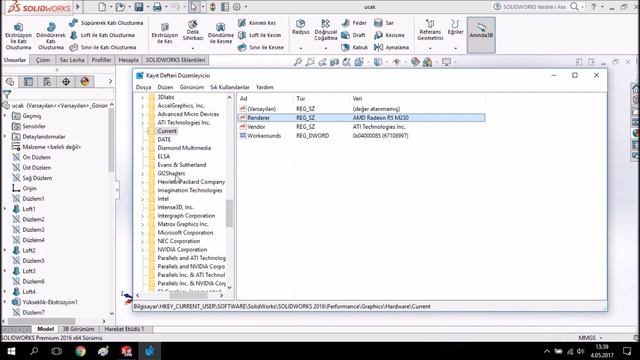Expand the NVIDIA Corporation key
This screenshot has height=360, width=640.
click(142, 250)
